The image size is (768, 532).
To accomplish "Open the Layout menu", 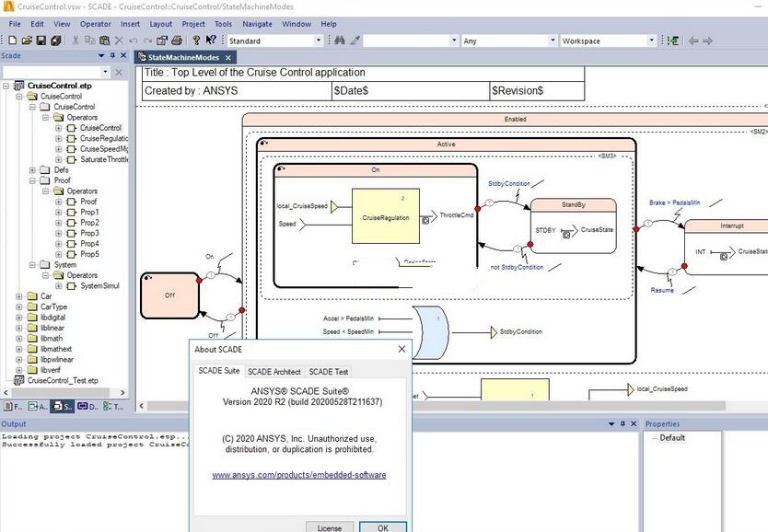I will 160,24.
